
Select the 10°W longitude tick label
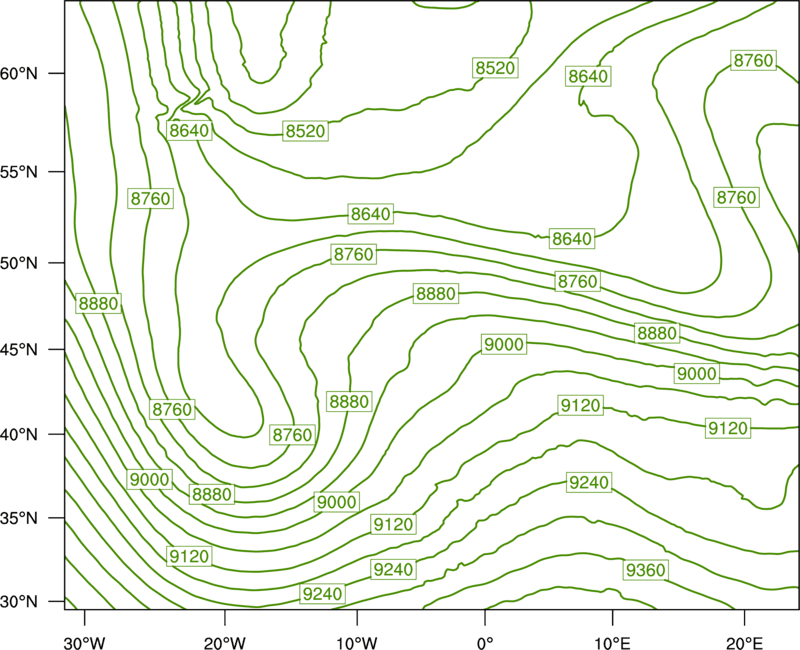point(356,643)
